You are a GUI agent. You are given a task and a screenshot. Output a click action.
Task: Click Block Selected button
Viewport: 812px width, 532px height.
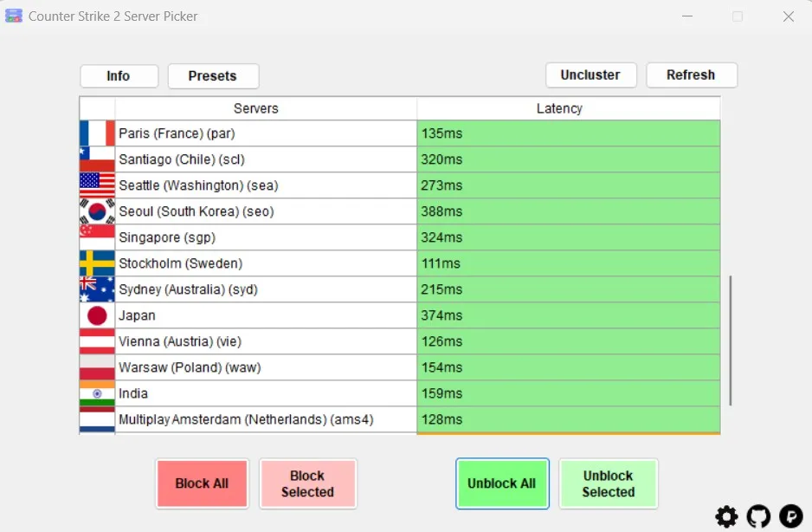point(307,483)
